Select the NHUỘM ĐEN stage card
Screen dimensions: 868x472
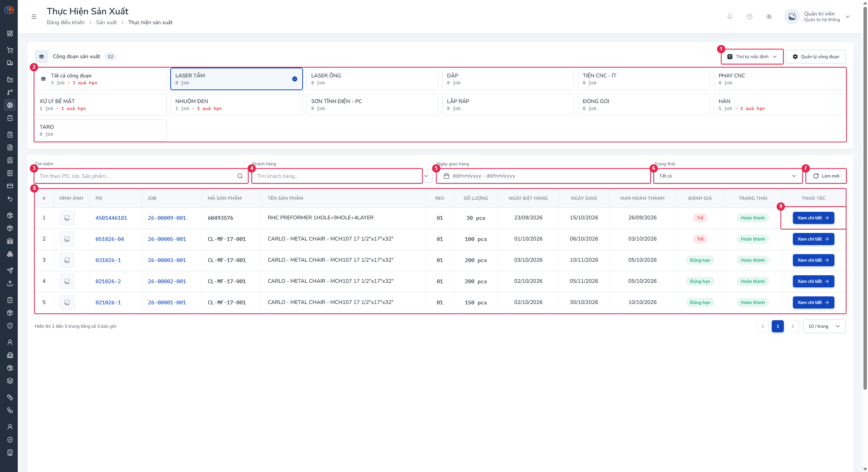tap(237, 105)
